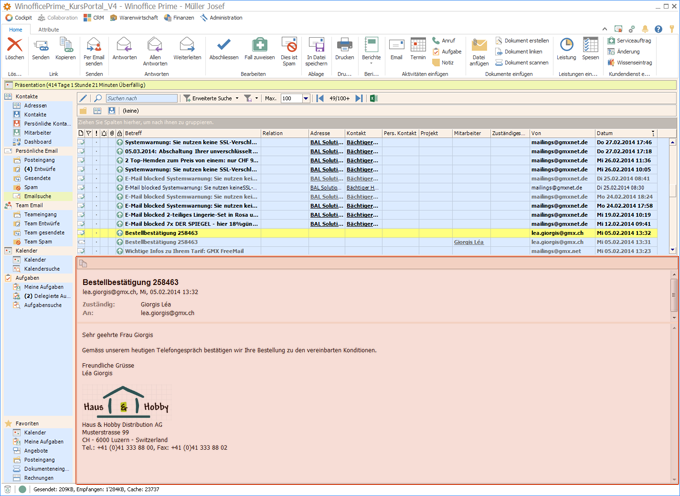This screenshot has width=680, height=496.
Task: Switch to the Attribute ribbon tab
Action: pyautogui.click(x=49, y=29)
